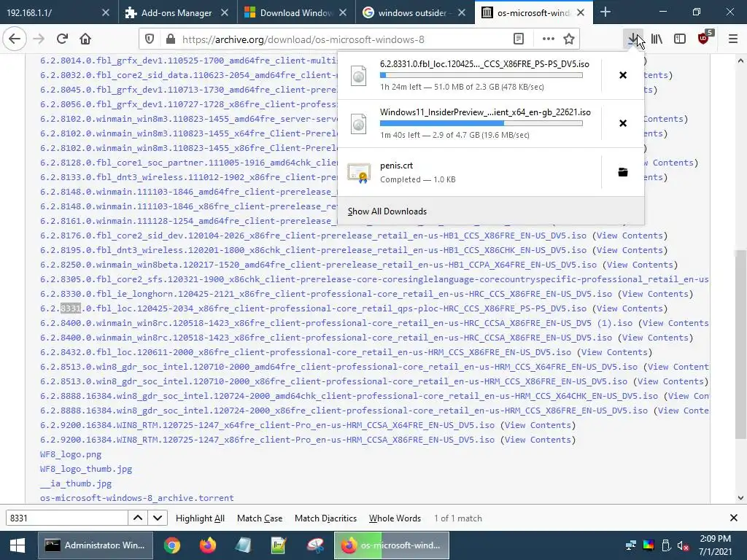Toggle Match Diacritics option

pos(325,518)
